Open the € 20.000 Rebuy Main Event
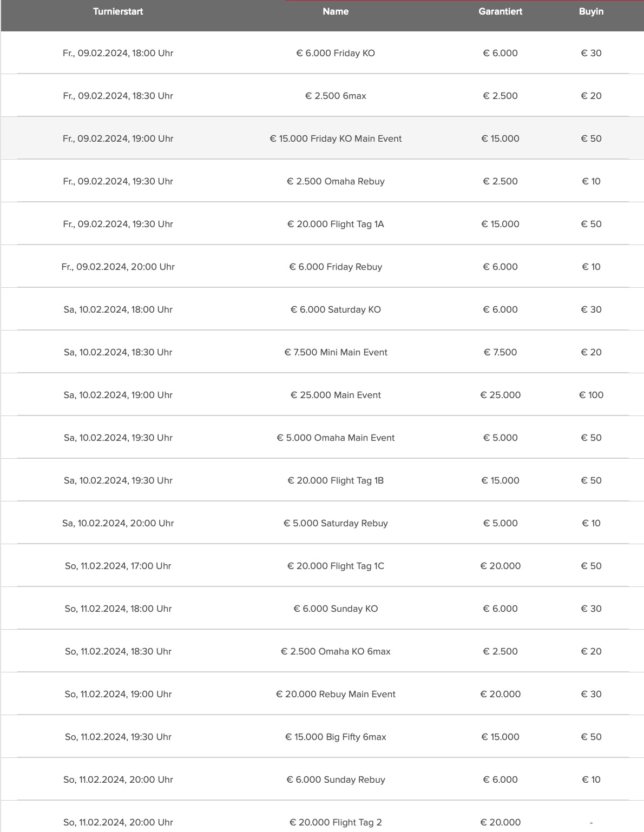The image size is (644, 832). click(336, 694)
